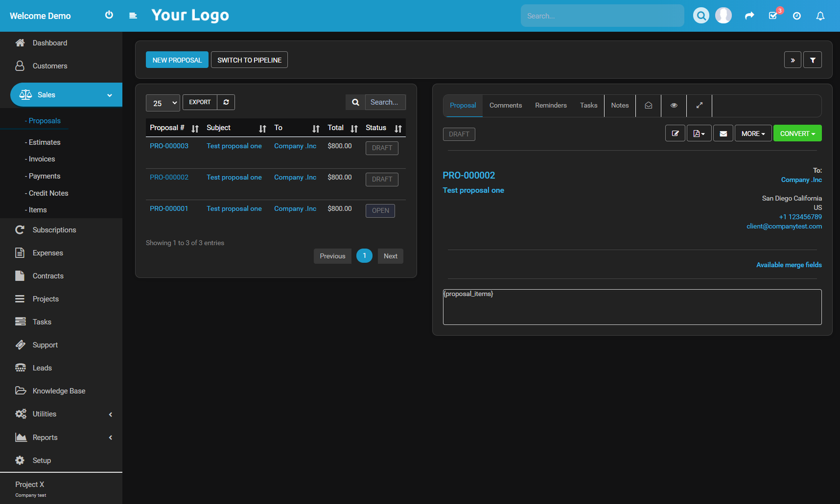840x504 pixels.
Task: Preview proposal with the eye icon
Action: (674, 106)
